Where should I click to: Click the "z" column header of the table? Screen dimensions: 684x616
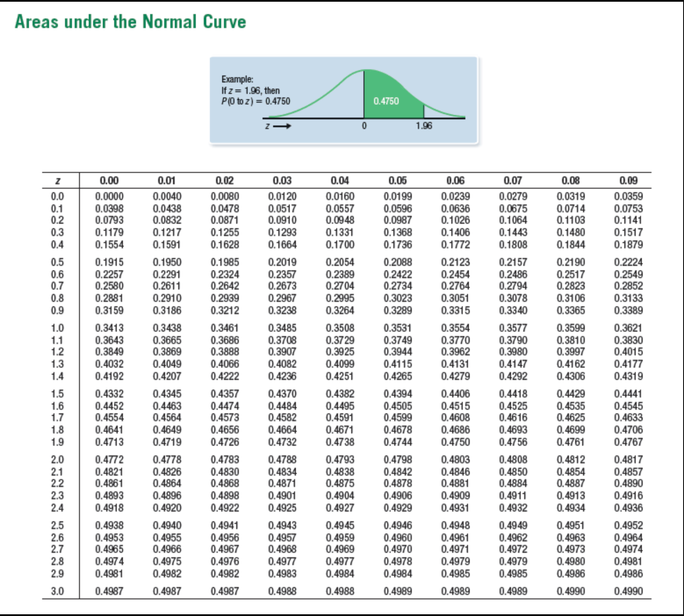(58, 181)
